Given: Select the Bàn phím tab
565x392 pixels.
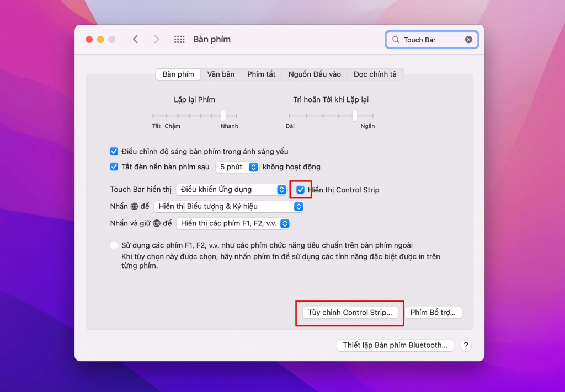Looking at the screenshot, I should point(178,74).
